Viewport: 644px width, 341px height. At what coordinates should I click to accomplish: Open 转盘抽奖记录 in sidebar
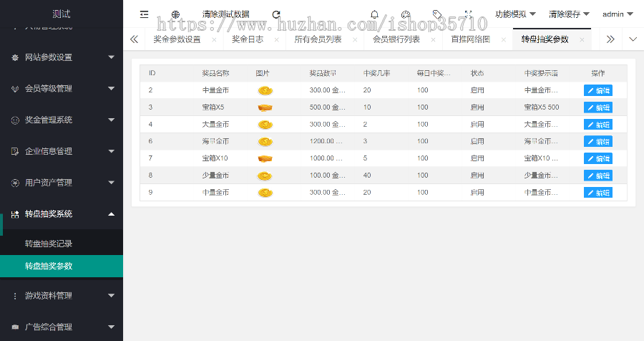coord(49,244)
